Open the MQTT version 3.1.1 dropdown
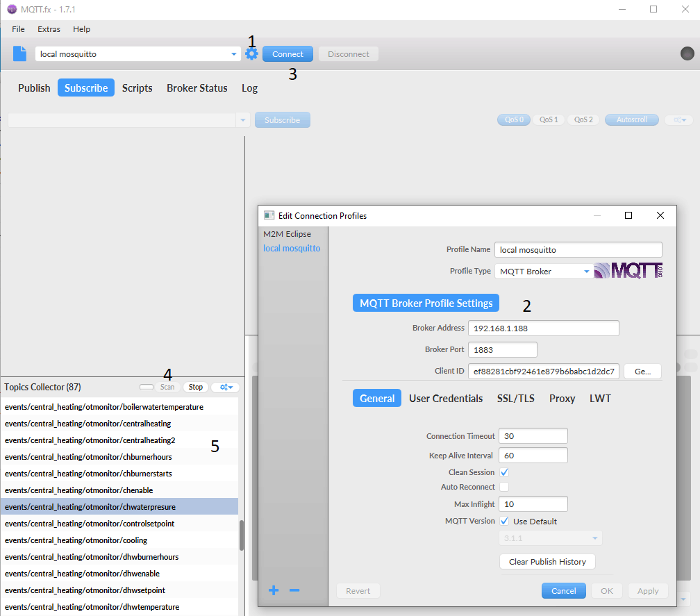Screen dimensions: 700x616 pyautogui.click(x=551, y=538)
